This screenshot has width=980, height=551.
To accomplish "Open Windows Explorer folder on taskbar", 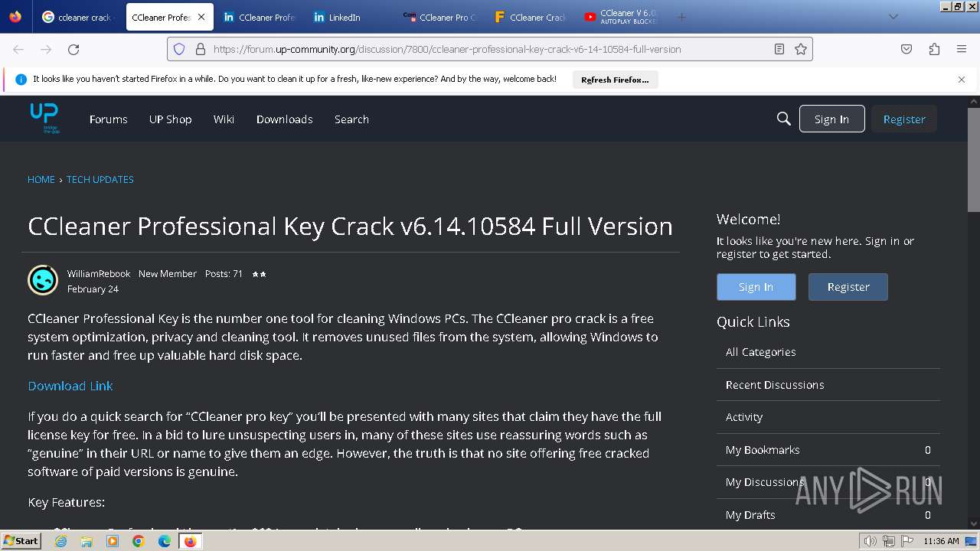I will tap(87, 541).
